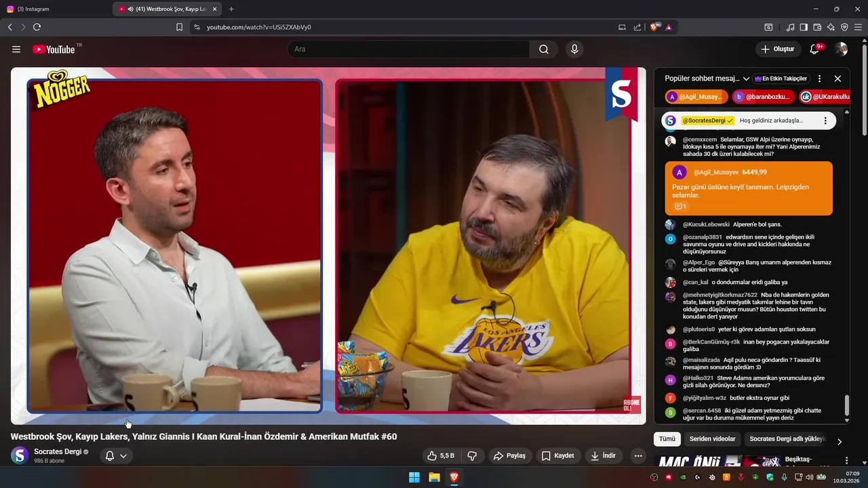Like the video with 5,5 B
The height and width of the screenshot is (488, 868).
pos(440,455)
